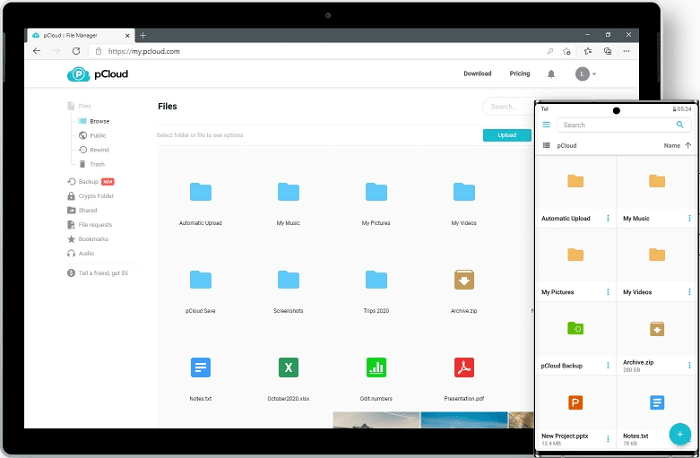Screen dimensions: 700x458
Task: Open the Pricing link
Action: [520, 74]
